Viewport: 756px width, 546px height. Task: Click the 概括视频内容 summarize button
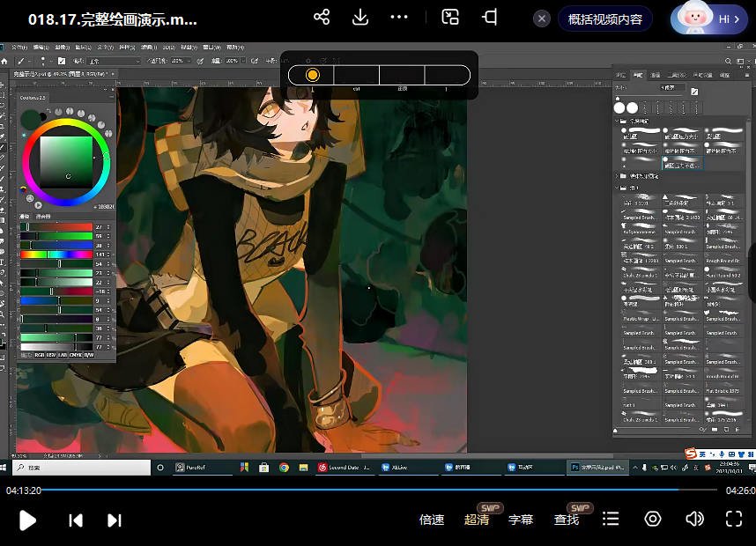pyautogui.click(x=604, y=18)
